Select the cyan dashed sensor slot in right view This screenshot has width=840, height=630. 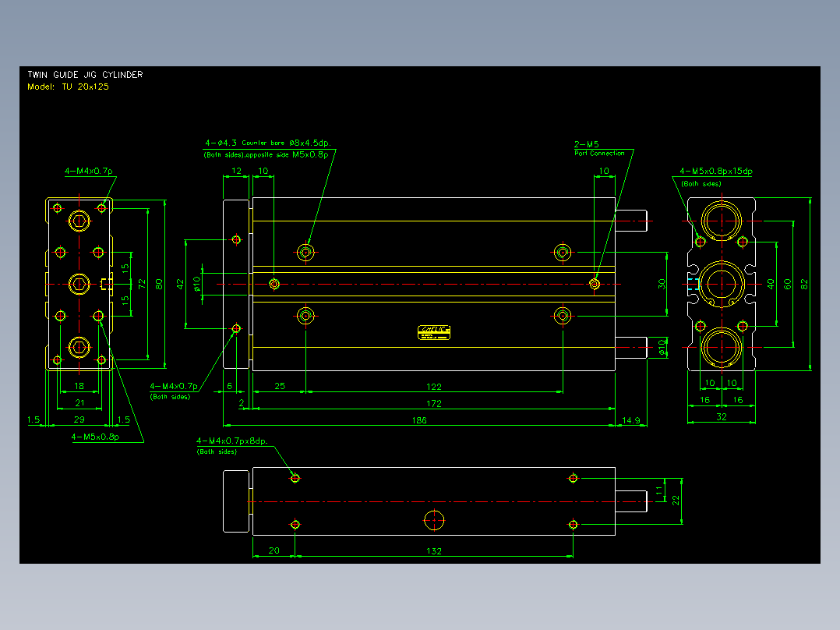[694, 285]
